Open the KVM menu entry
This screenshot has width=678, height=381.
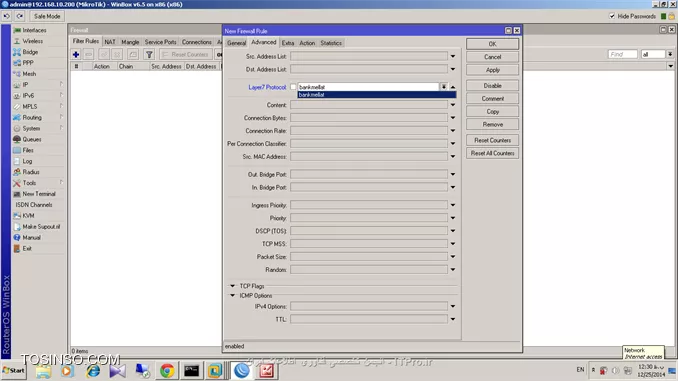[x=28, y=216]
